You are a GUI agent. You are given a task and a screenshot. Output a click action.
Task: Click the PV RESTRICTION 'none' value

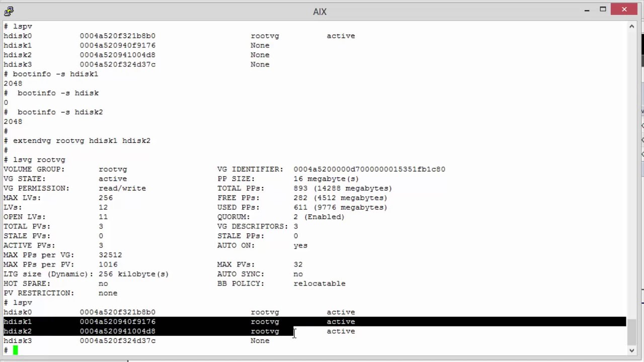(x=108, y=293)
